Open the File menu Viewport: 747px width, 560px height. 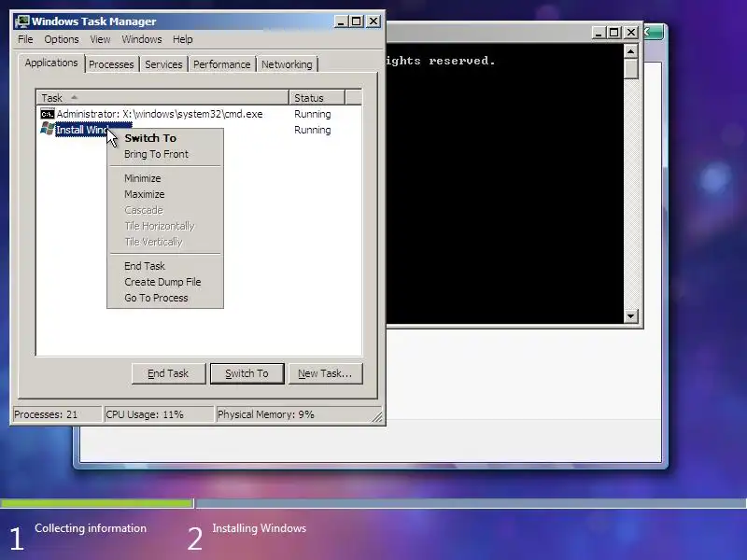coord(25,39)
